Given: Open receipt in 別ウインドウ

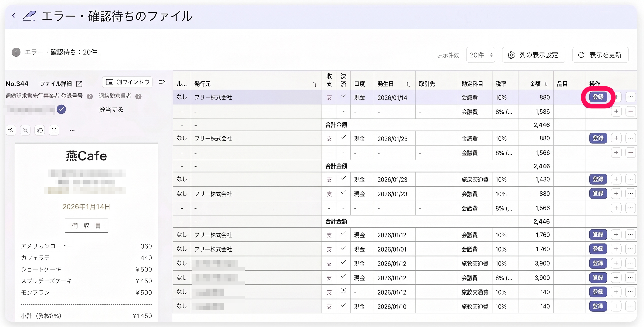Looking at the screenshot, I should (x=128, y=82).
